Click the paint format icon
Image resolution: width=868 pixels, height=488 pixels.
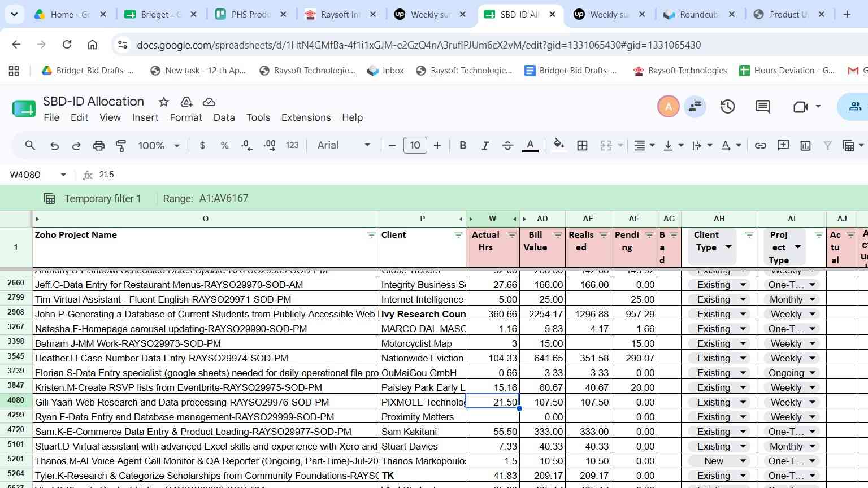(121, 146)
